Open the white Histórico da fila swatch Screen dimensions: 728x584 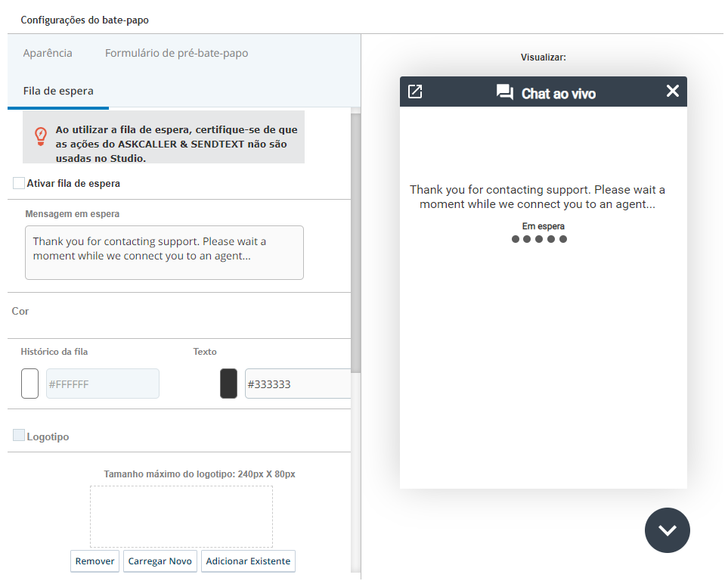coord(29,384)
